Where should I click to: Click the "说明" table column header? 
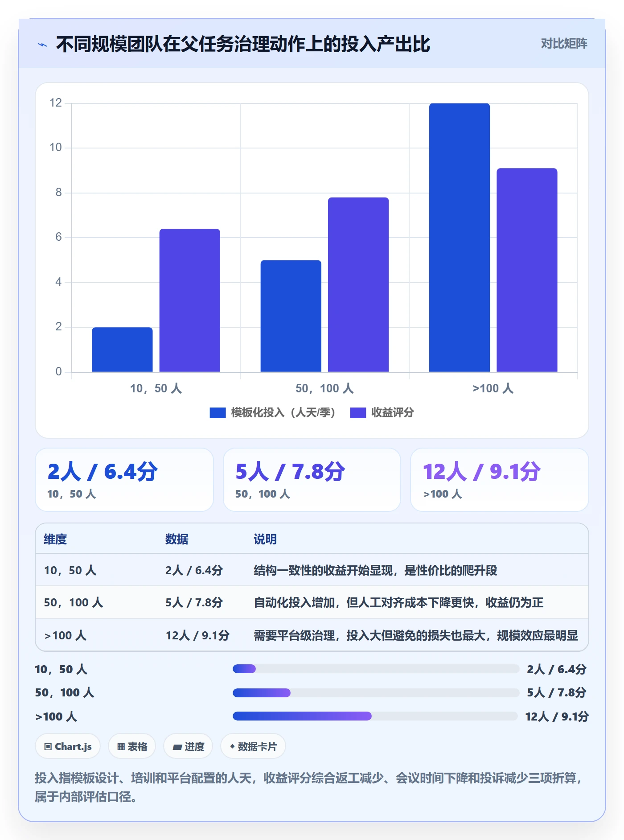click(265, 539)
